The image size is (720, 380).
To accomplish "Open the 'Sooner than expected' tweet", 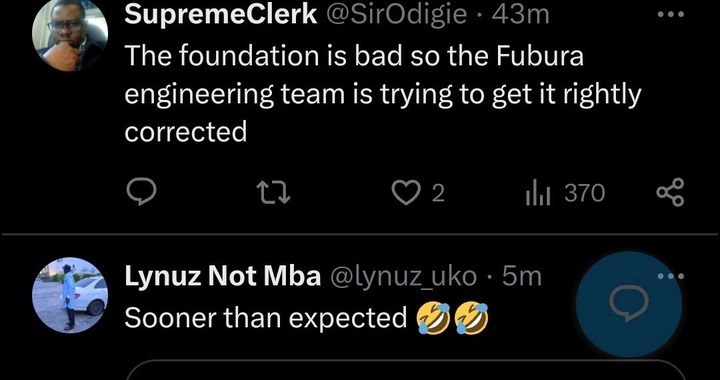I will tap(306, 318).
